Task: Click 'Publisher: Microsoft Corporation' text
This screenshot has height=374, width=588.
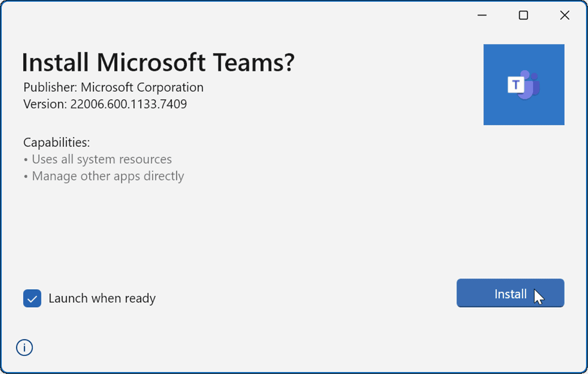Action: [x=113, y=87]
